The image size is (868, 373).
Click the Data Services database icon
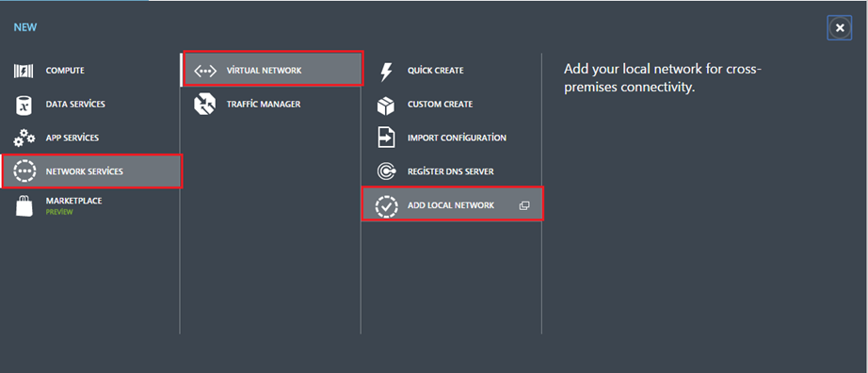(x=24, y=105)
